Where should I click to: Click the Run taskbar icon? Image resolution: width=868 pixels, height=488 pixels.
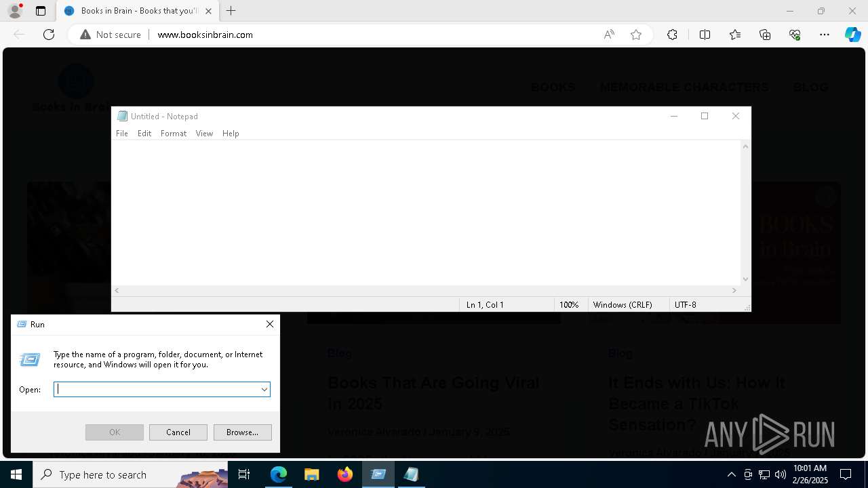tap(378, 474)
